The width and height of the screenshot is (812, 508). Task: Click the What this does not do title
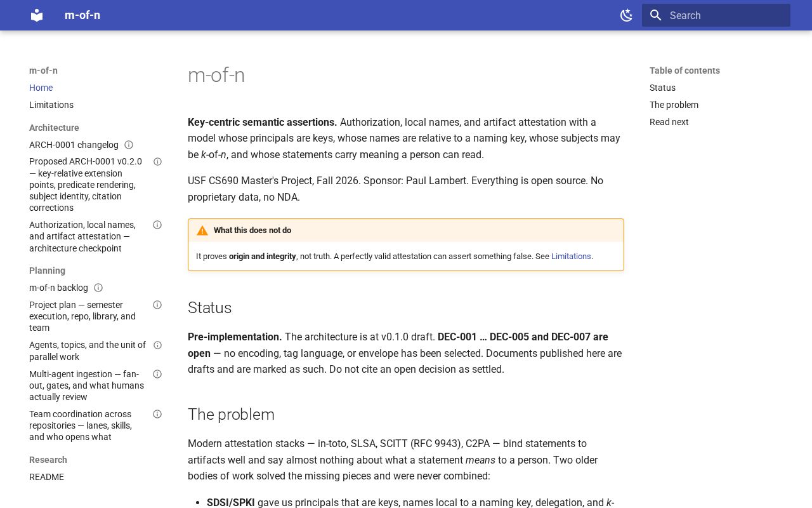(x=252, y=231)
